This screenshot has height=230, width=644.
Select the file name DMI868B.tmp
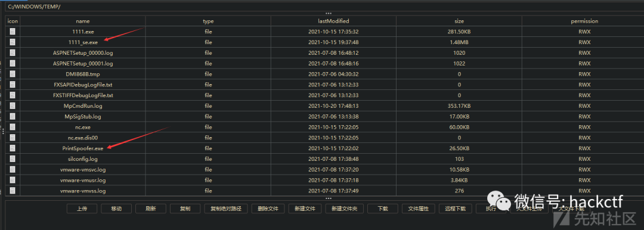(x=82, y=74)
